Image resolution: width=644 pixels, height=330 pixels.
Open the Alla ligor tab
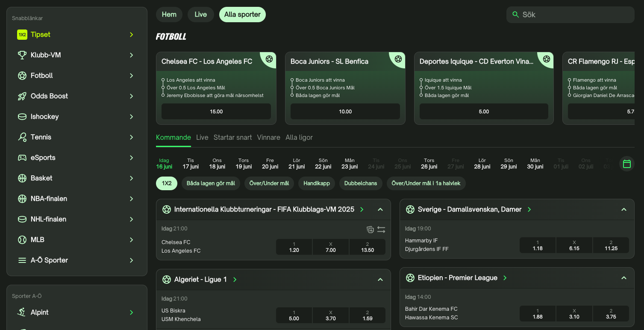pos(299,137)
